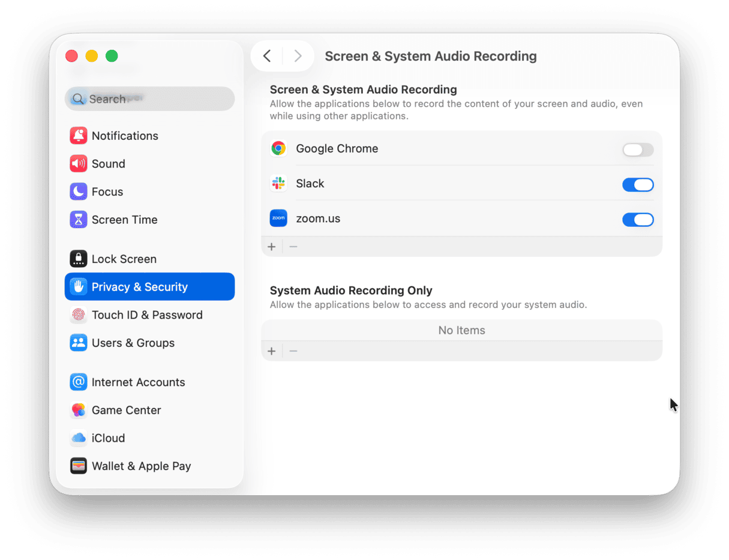Click the Touch ID fingerprint icon
Image resolution: width=729 pixels, height=560 pixels.
[79, 315]
